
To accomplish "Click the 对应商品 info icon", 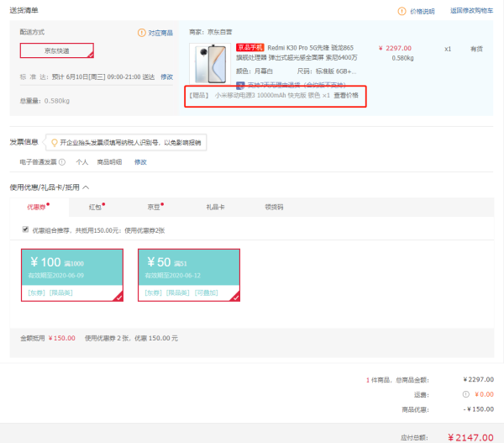I will pos(141,33).
